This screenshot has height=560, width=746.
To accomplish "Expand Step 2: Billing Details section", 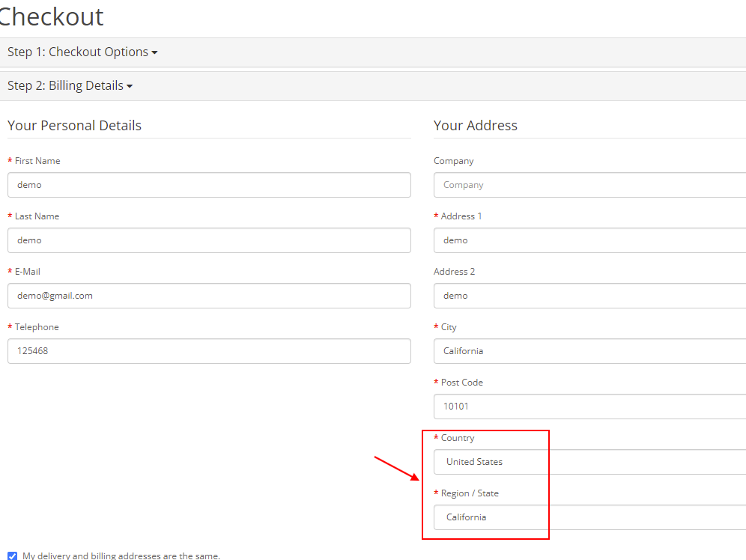I will point(70,85).
